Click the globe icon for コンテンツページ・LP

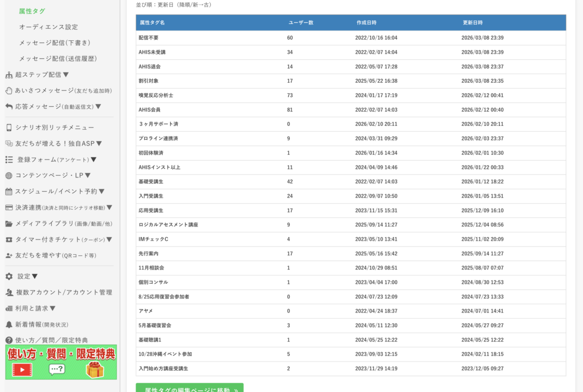pyautogui.click(x=9, y=176)
